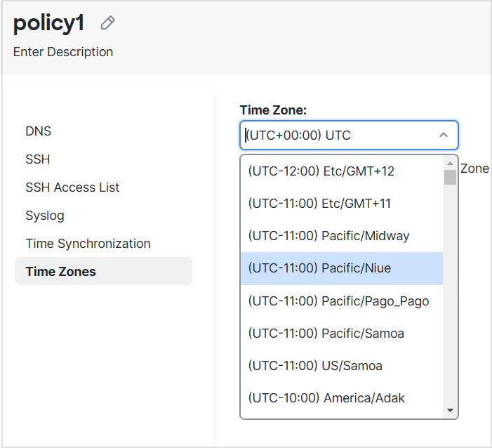Click the pencil edit icon beside policy1

[x=107, y=23]
